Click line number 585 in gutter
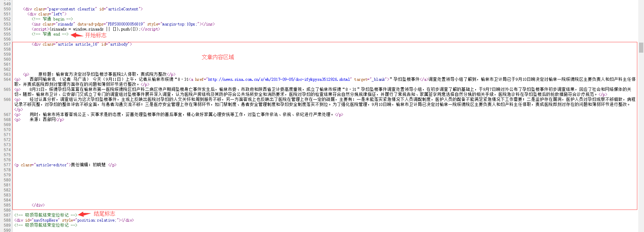The height and width of the screenshot is (232, 644). point(7,205)
